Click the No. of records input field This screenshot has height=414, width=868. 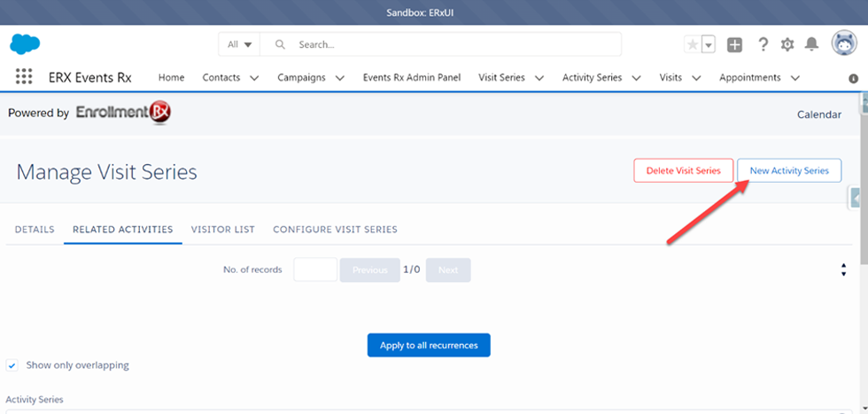(x=314, y=269)
